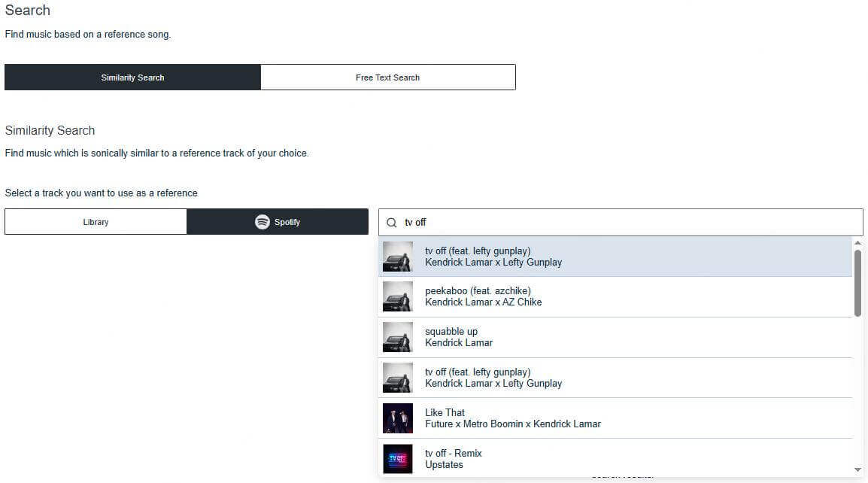Screen dimensions: 868x483
Task: Click the peekaboo album cover
Action: click(397, 296)
